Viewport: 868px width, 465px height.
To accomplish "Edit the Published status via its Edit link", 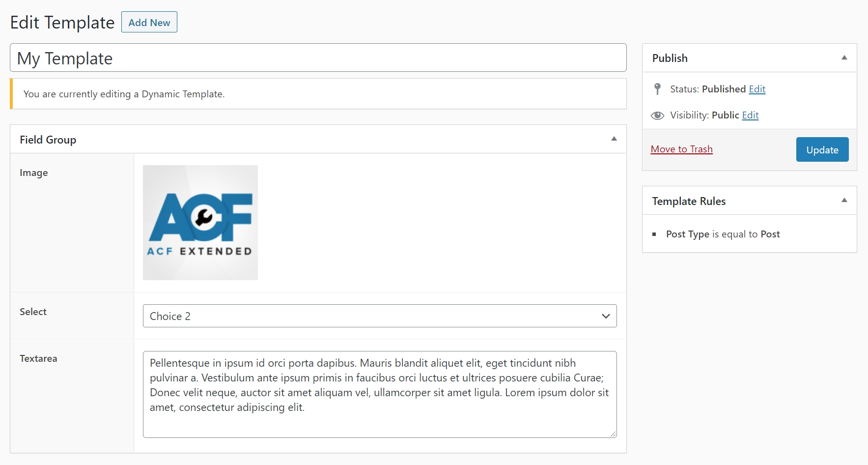I will click(757, 89).
